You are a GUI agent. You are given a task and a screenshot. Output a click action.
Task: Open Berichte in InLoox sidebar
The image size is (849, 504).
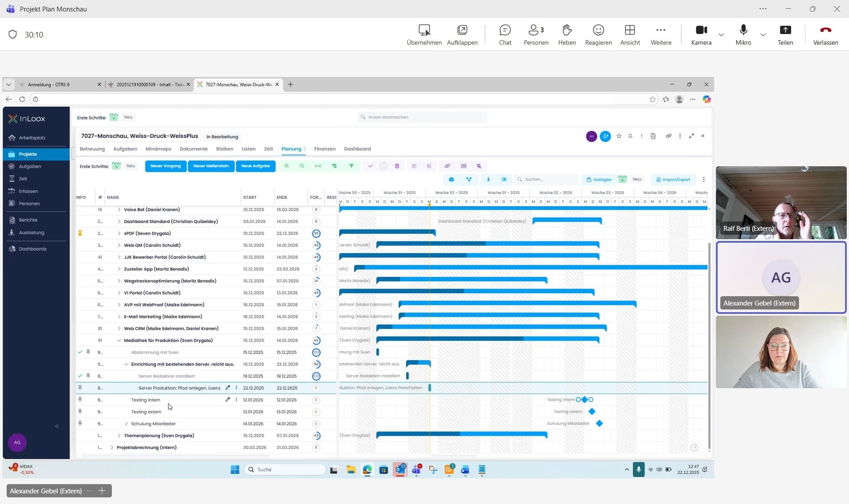click(28, 220)
